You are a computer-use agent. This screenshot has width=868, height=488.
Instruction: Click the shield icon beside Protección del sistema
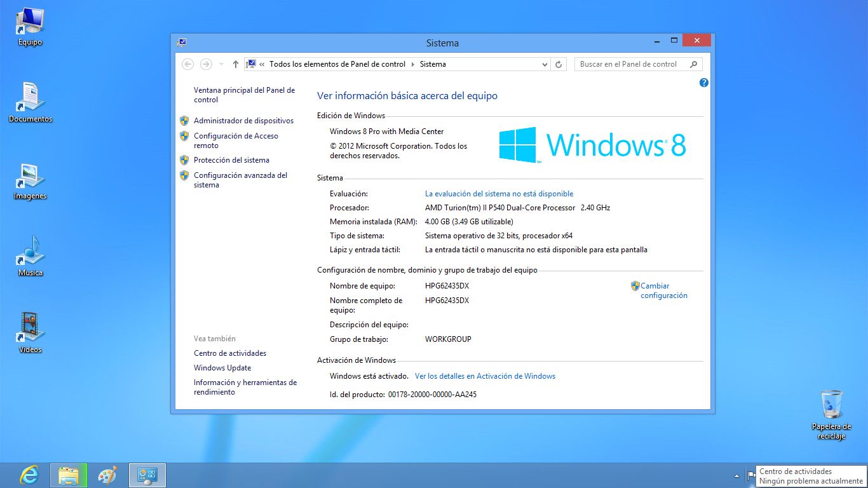(184, 160)
